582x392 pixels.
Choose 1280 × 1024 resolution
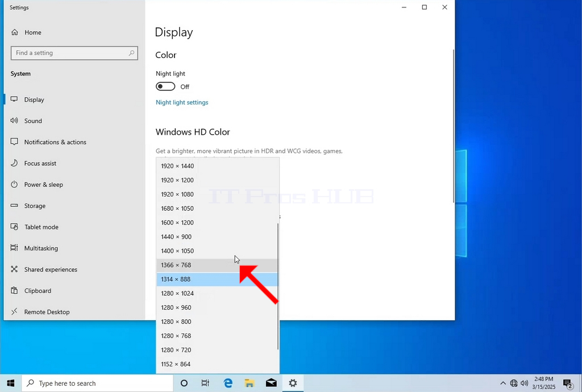point(217,293)
